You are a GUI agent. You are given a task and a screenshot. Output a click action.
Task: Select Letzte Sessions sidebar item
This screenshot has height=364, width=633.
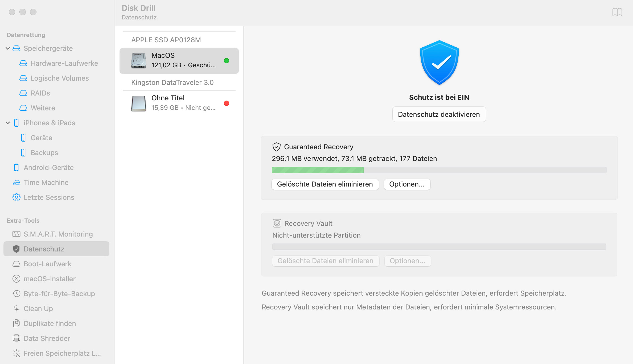tap(50, 197)
